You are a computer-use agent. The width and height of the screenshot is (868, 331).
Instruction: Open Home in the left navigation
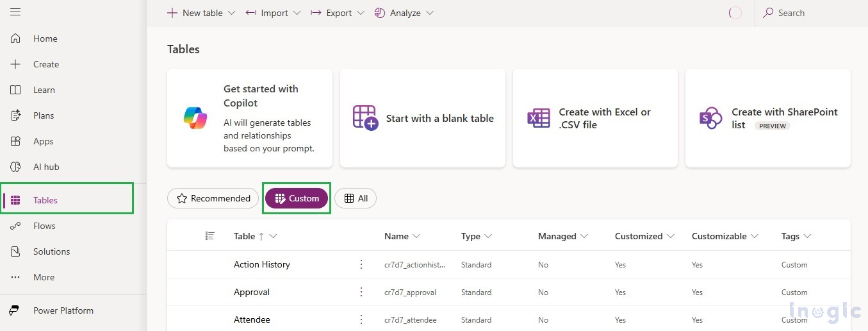[x=45, y=38]
